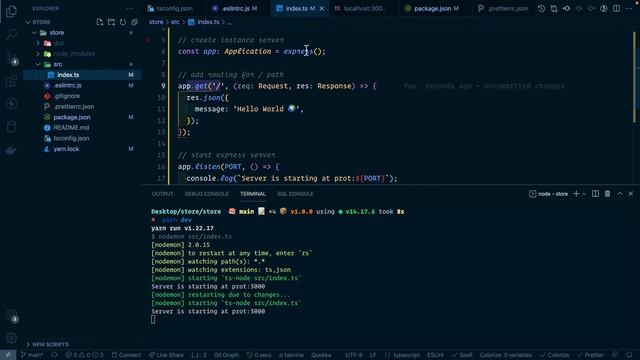Open the Accounts icon in activity bar
The image size is (640, 360).
(x=11, y=315)
